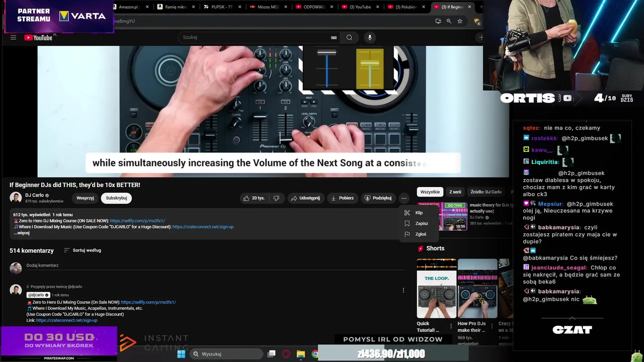Open the Opera browser taskbar icon

(x=286, y=354)
